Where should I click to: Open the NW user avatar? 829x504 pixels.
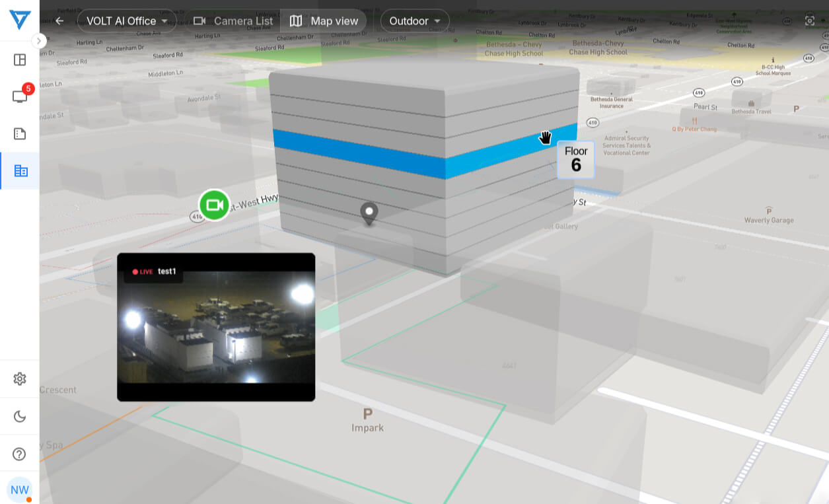[20, 490]
